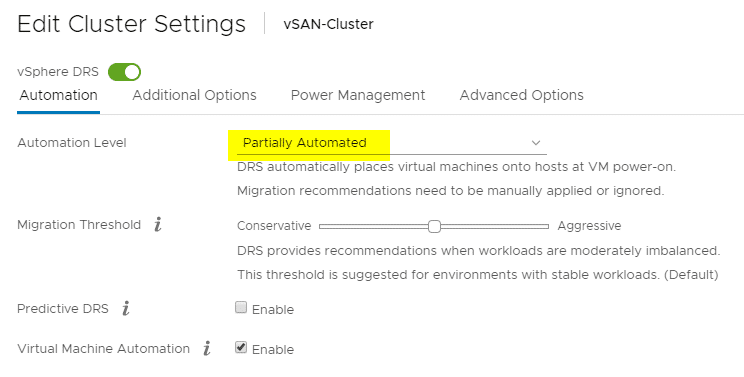744x377 pixels.
Task: Click the vSAN-Cluster name label
Action: (328, 24)
